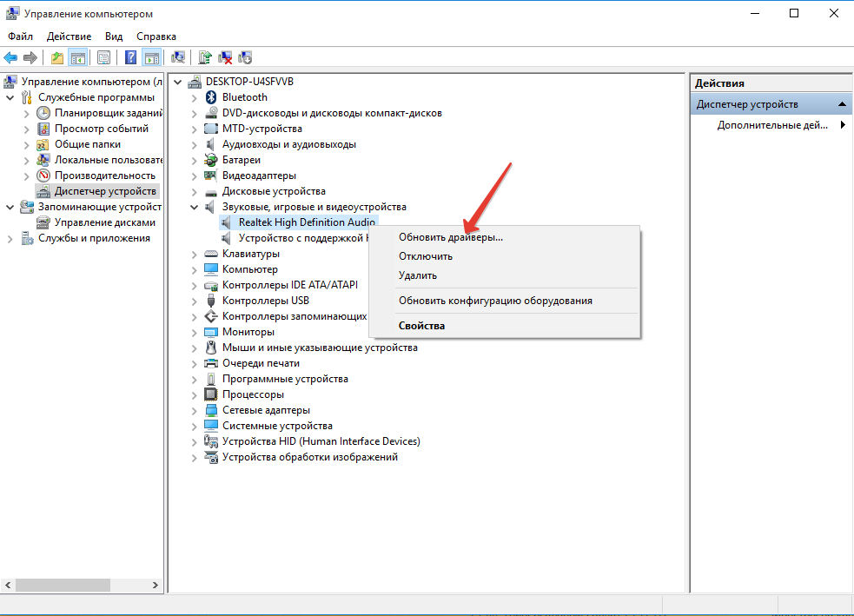This screenshot has width=854, height=616.
Task: Select the Планировщик заданий clock icon
Action: coord(43,113)
